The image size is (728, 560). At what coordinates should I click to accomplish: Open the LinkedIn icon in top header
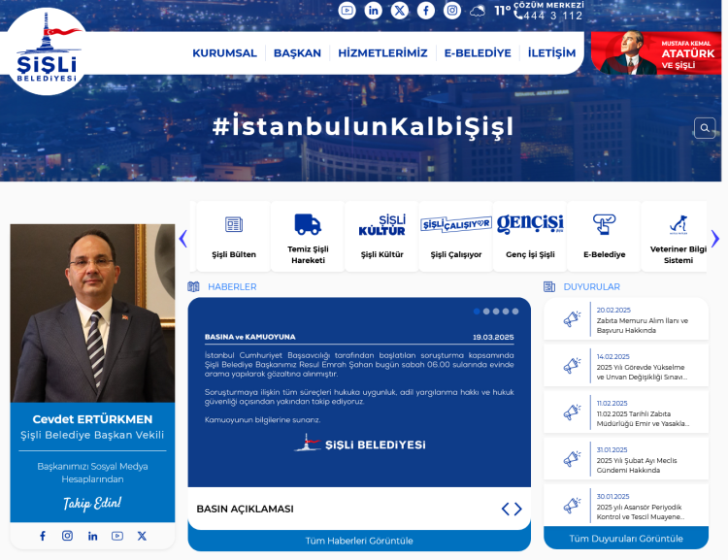coord(374,11)
